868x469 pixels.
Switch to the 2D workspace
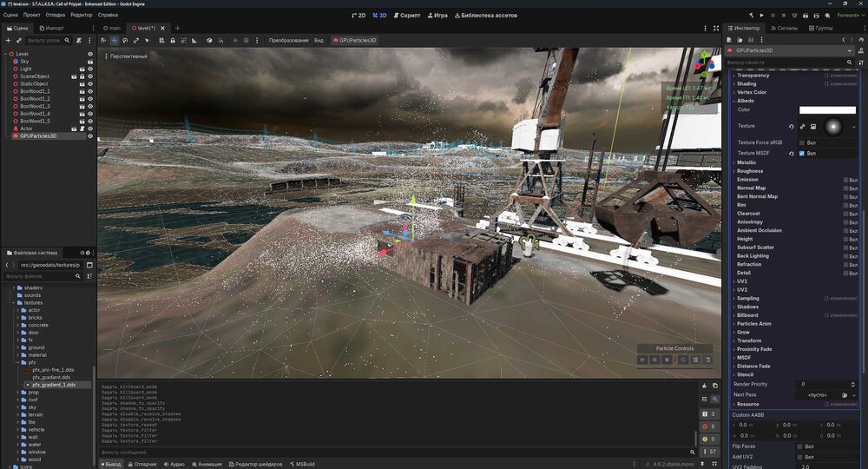[358, 16]
